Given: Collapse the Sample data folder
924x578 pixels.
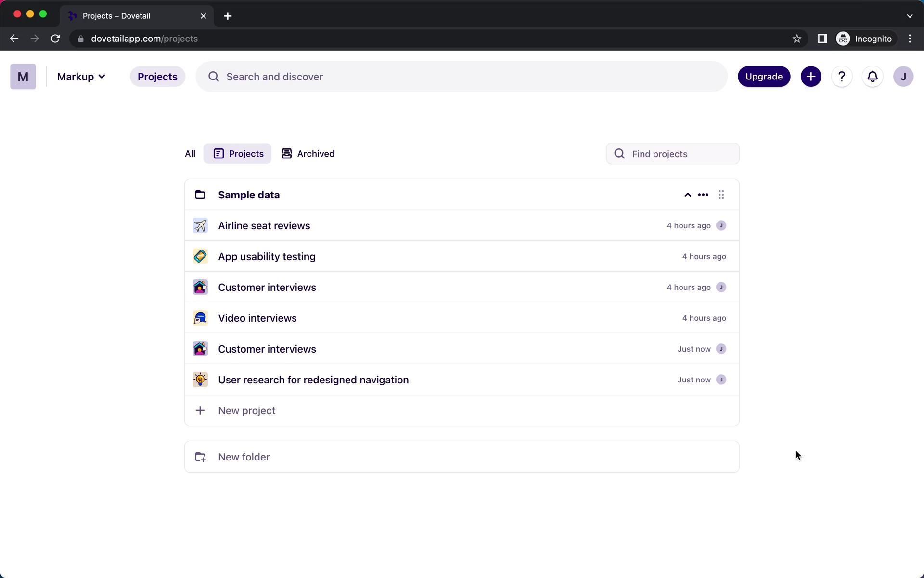Looking at the screenshot, I should (x=687, y=195).
